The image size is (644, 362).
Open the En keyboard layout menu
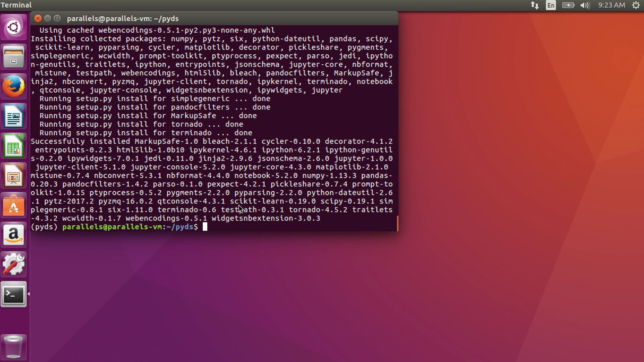pyautogui.click(x=551, y=5)
